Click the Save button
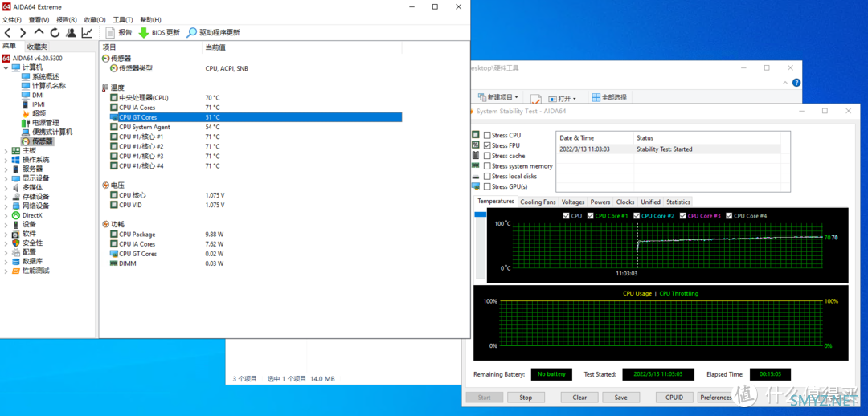The height and width of the screenshot is (416, 868). tap(621, 398)
